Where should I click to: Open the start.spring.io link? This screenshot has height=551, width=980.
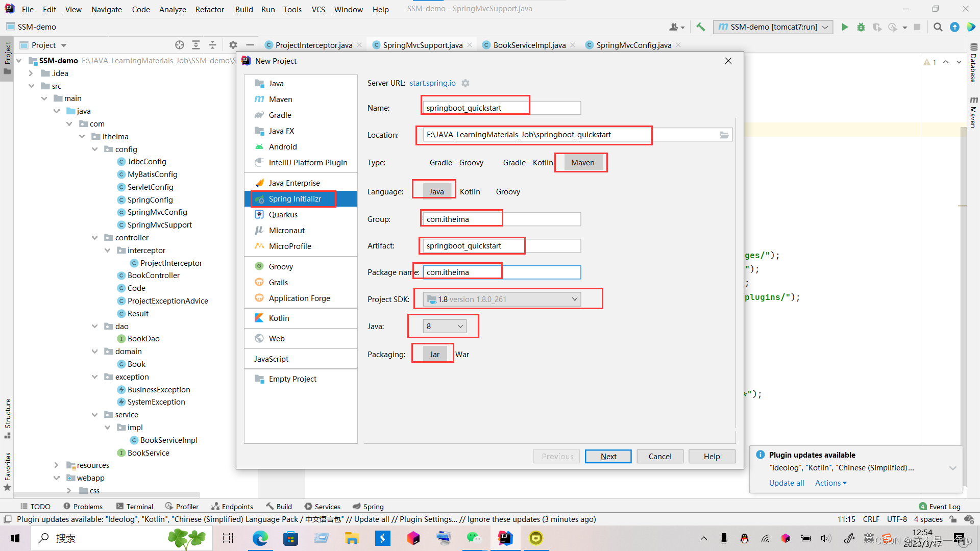click(432, 83)
